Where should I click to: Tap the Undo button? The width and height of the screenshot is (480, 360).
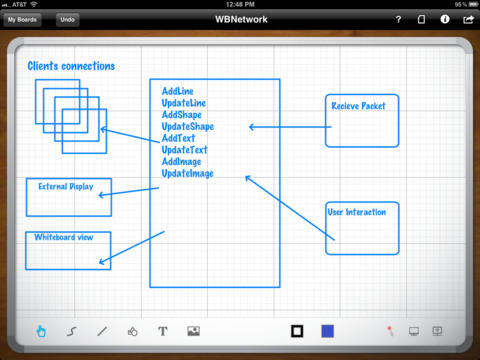tap(67, 20)
